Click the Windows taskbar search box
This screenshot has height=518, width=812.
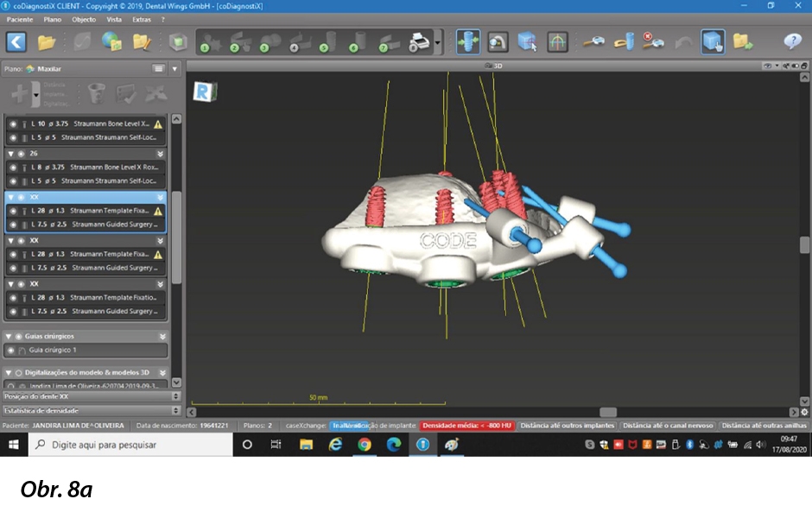click(130, 445)
